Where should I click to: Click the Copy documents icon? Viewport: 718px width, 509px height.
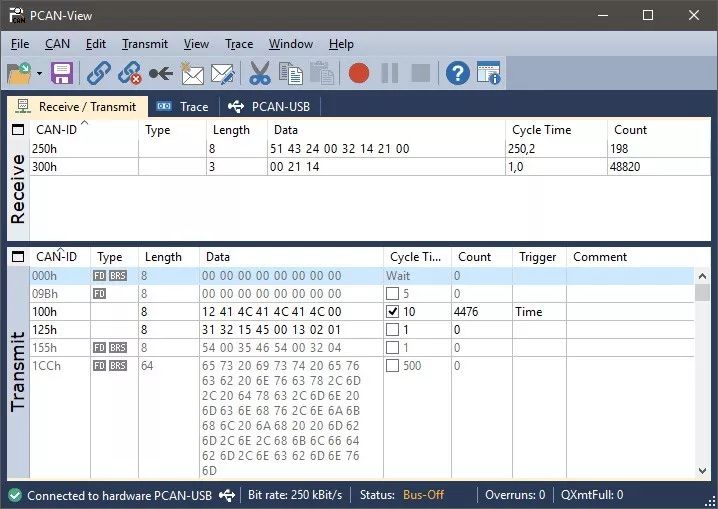coord(291,73)
